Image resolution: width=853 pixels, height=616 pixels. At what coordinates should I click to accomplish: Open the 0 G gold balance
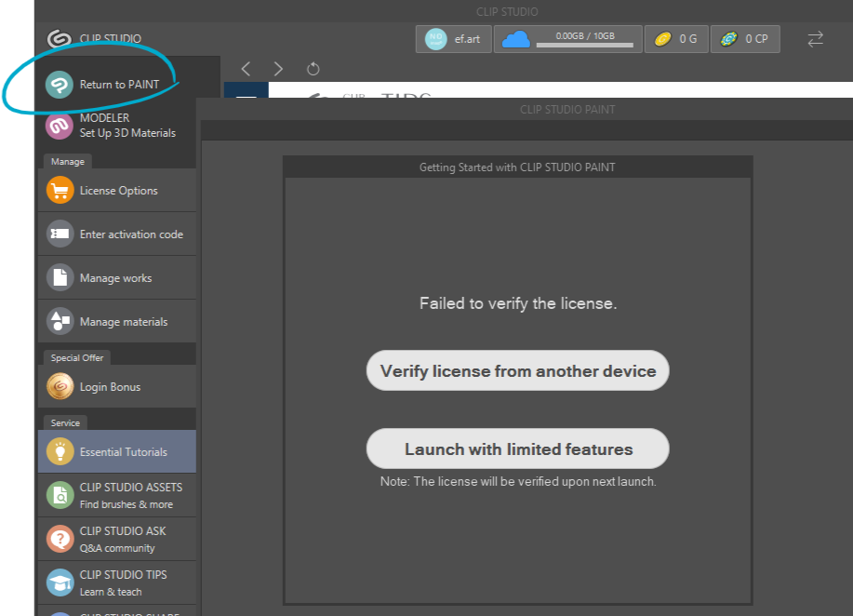[x=676, y=39]
